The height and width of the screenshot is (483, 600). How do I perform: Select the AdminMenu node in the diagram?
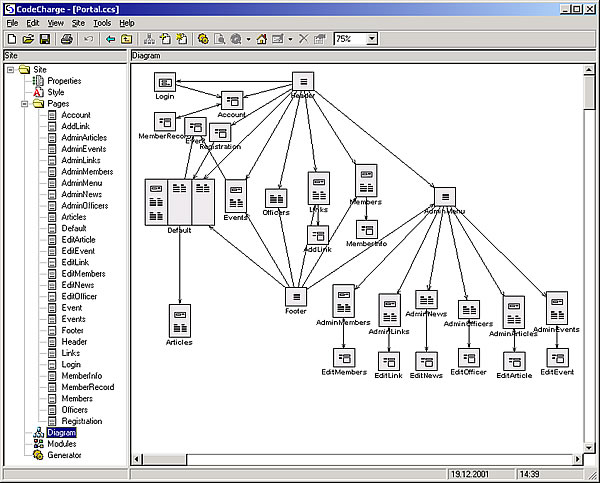[x=445, y=197]
